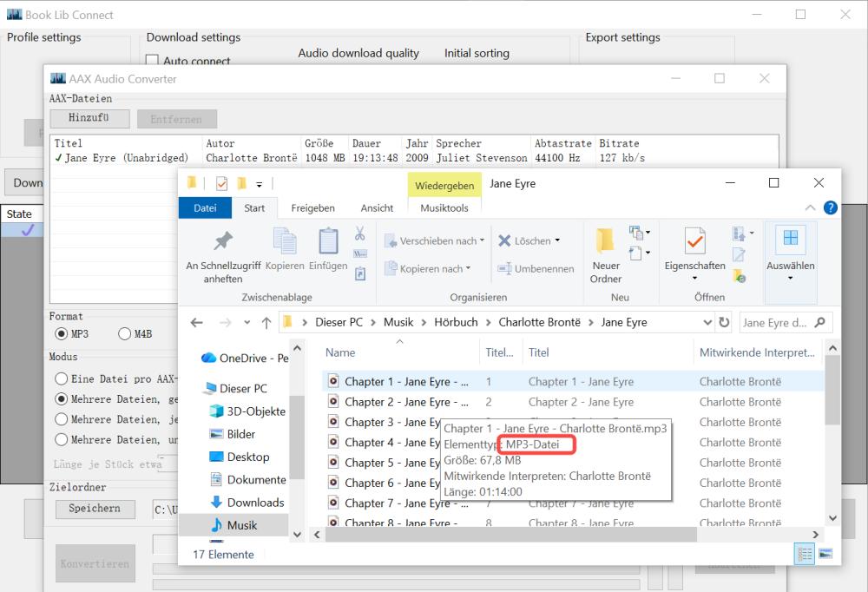Image resolution: width=868 pixels, height=592 pixels.
Task: Open the Freigeben ribbon tab
Action: tap(312, 207)
